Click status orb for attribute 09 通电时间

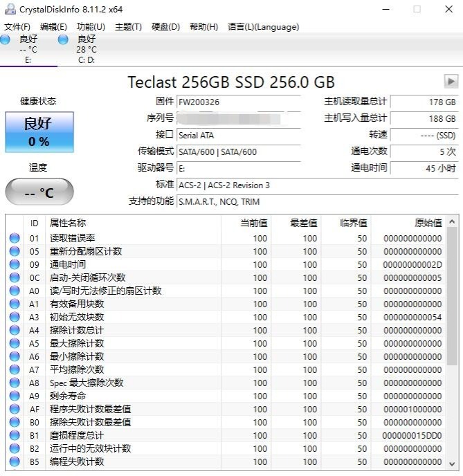15,265
